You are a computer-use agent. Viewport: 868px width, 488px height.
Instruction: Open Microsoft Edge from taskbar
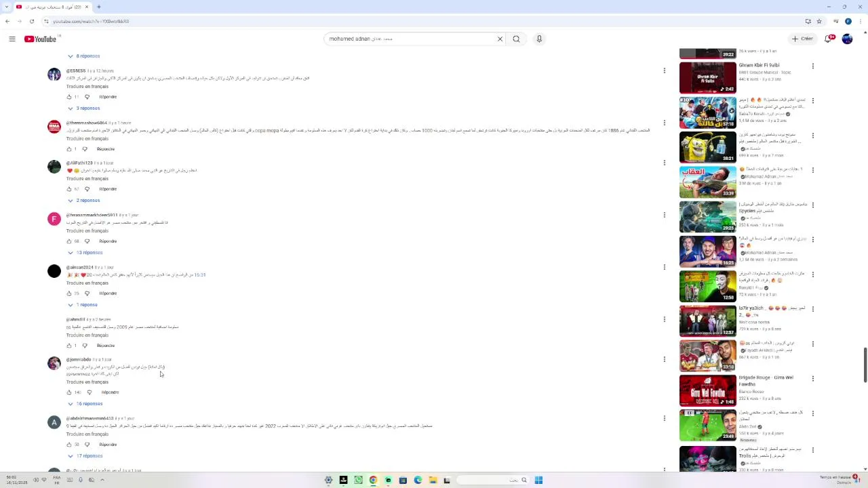pyautogui.click(x=418, y=480)
